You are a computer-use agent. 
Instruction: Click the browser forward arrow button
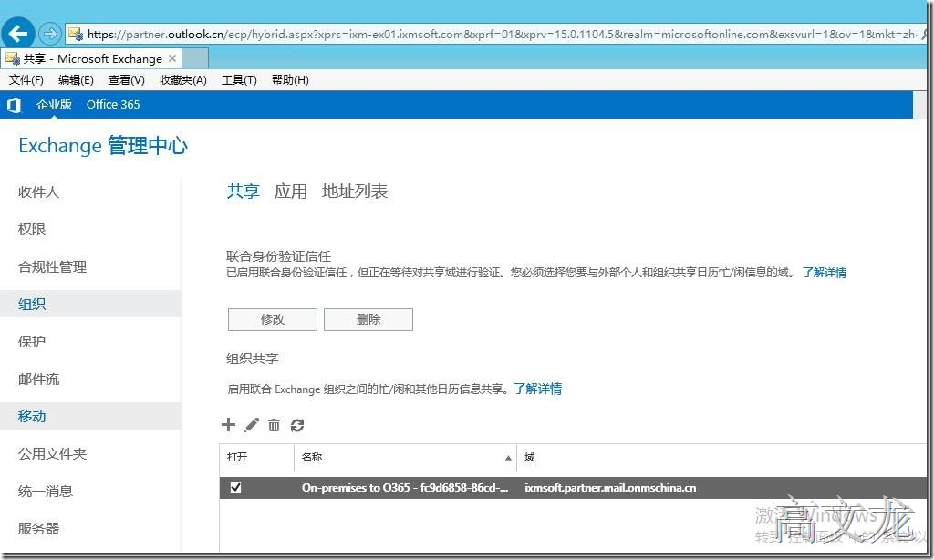coord(50,34)
